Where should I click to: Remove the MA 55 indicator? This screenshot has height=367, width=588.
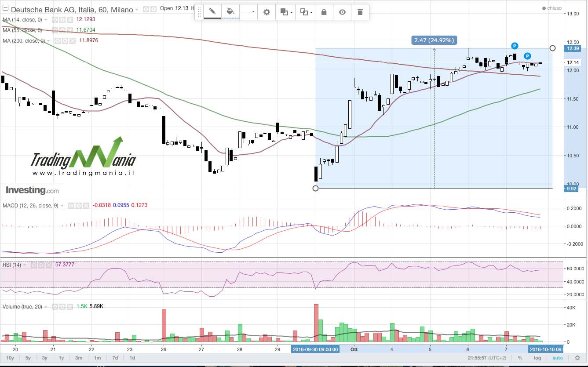69,30
